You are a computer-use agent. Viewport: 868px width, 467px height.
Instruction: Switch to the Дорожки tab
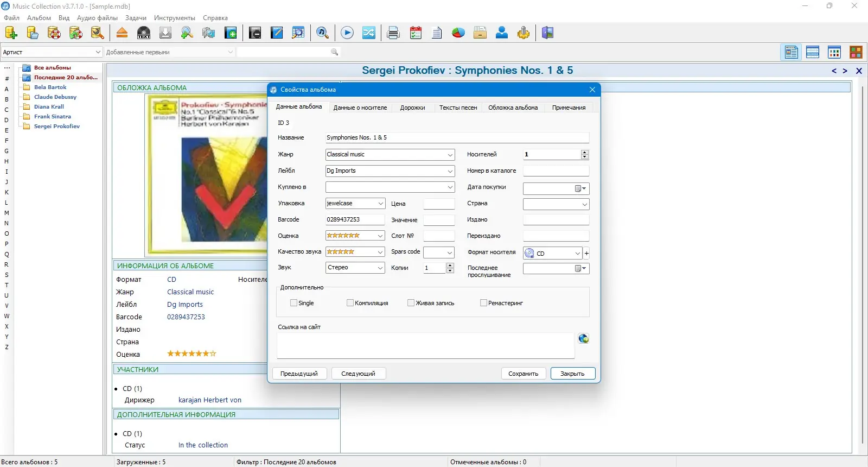pos(413,108)
